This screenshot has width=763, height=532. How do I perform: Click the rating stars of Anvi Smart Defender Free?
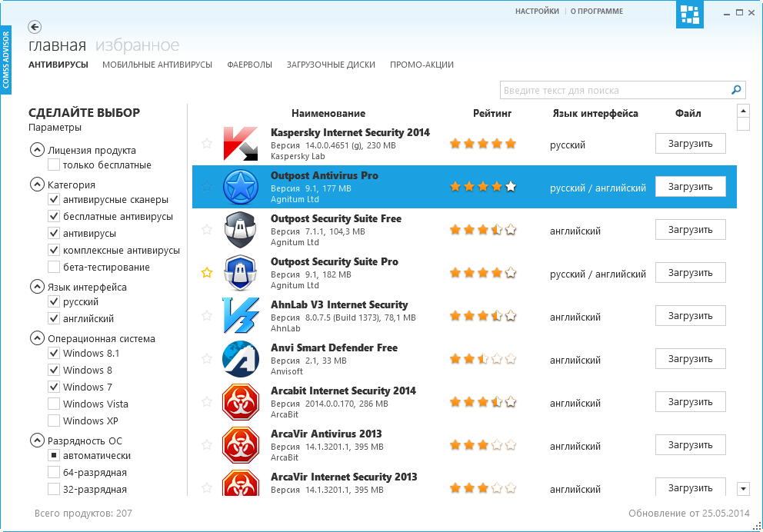pos(483,359)
